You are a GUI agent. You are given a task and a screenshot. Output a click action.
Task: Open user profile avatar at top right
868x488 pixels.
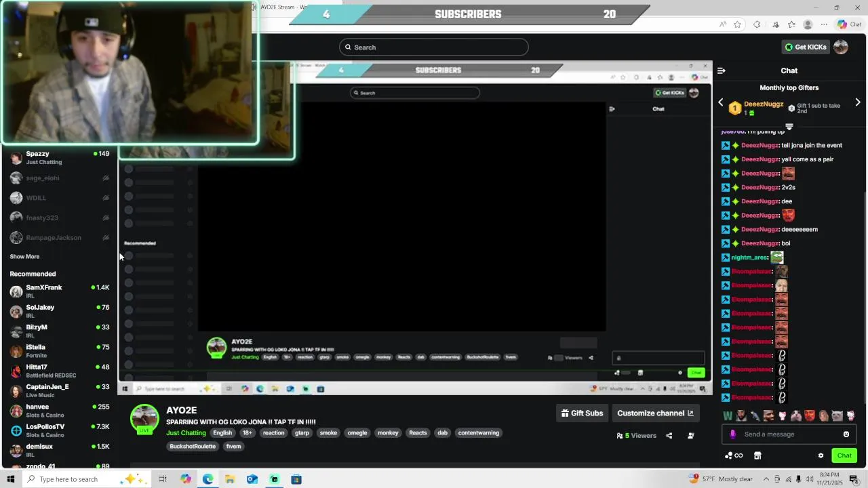(x=841, y=47)
